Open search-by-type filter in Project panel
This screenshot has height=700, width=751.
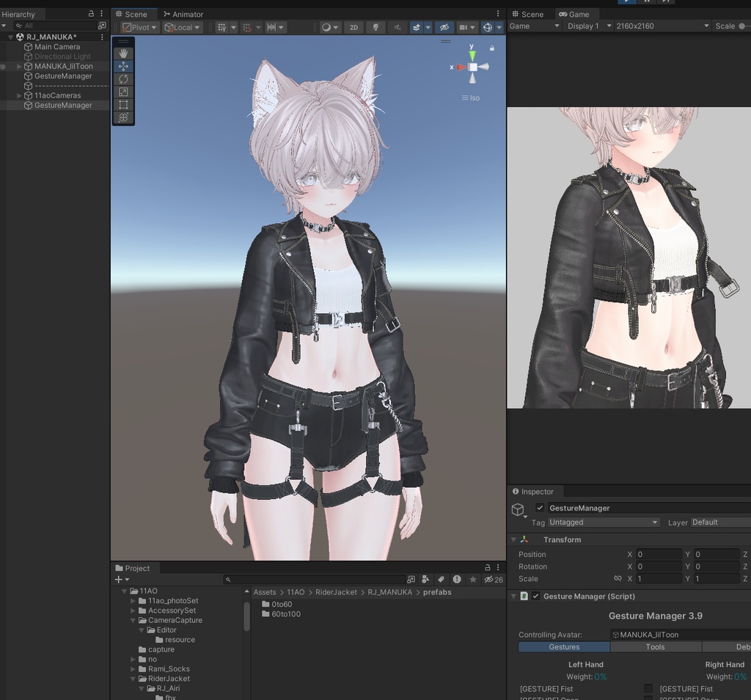coord(425,579)
